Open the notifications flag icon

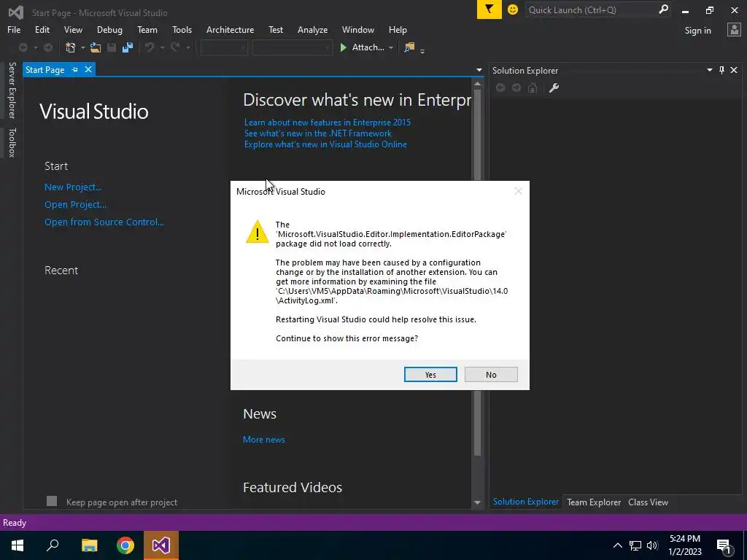click(489, 9)
